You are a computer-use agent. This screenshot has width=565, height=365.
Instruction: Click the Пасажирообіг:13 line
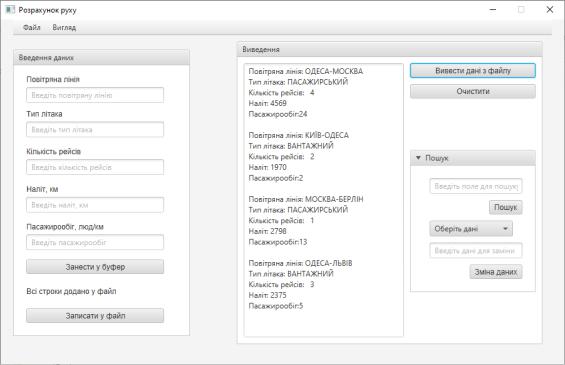(x=278, y=242)
